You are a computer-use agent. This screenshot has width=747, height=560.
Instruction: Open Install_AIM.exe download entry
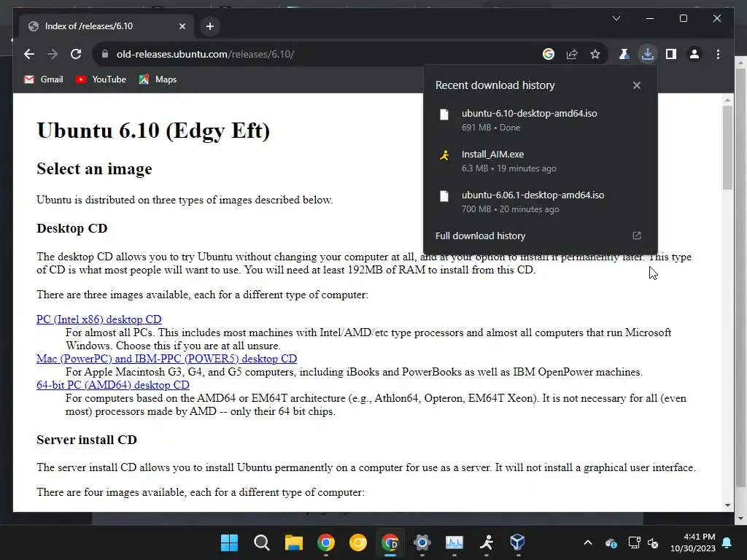point(541,161)
